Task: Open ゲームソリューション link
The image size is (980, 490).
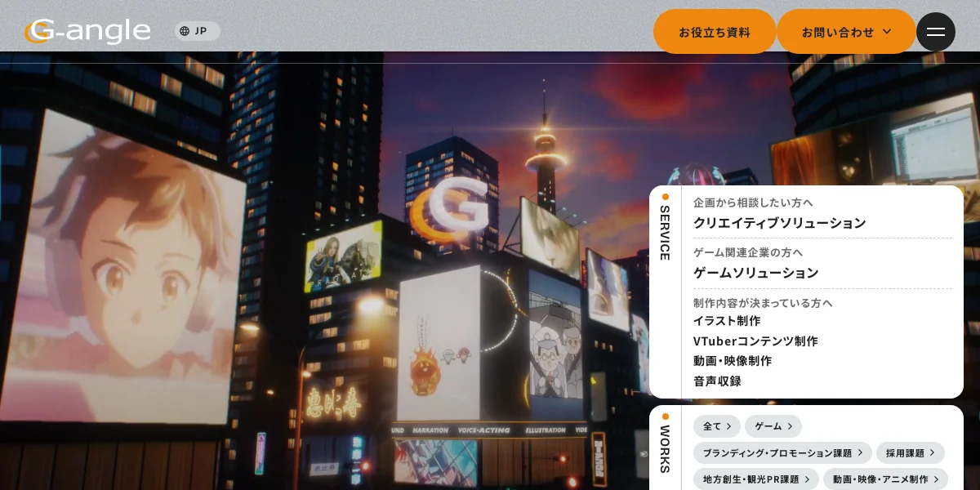Action: (755, 272)
